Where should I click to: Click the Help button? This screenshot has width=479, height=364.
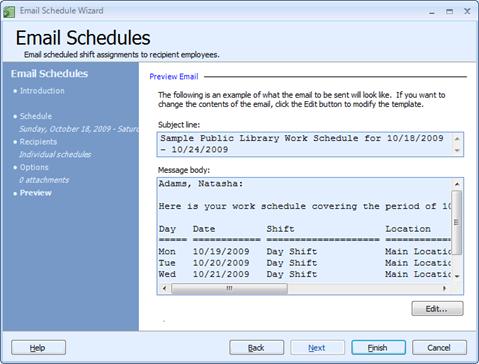pos(38,348)
